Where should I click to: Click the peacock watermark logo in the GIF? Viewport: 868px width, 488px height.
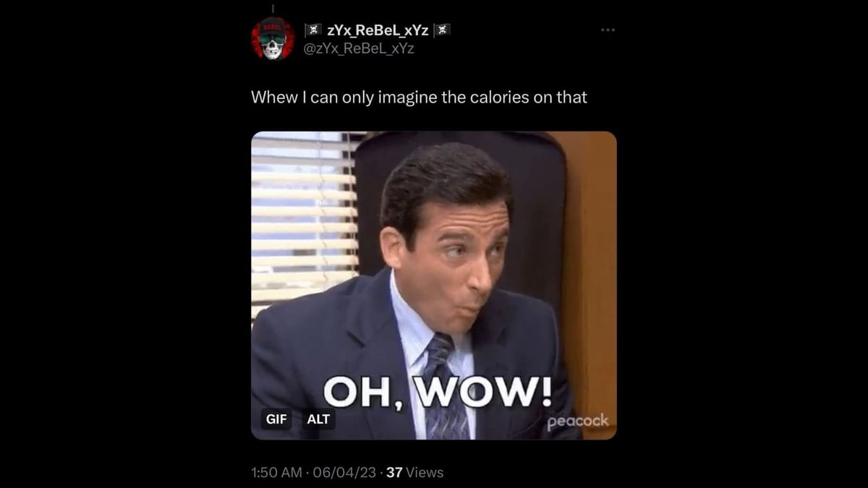pos(577,421)
